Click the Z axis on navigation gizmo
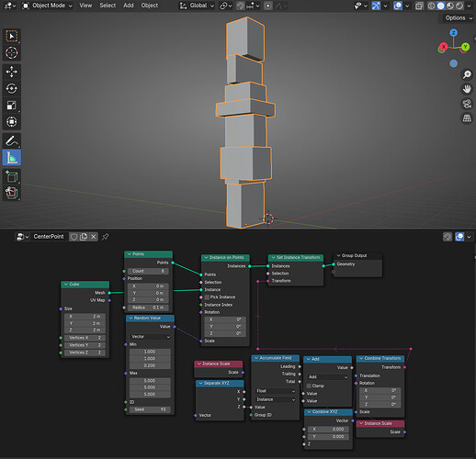Image resolution: width=476 pixels, height=459 pixels. [x=454, y=32]
